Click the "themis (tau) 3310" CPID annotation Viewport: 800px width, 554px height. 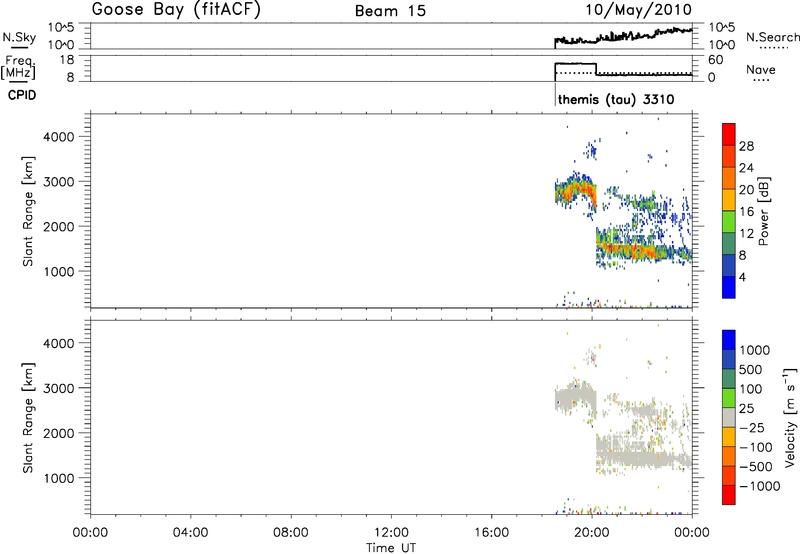tap(616, 99)
